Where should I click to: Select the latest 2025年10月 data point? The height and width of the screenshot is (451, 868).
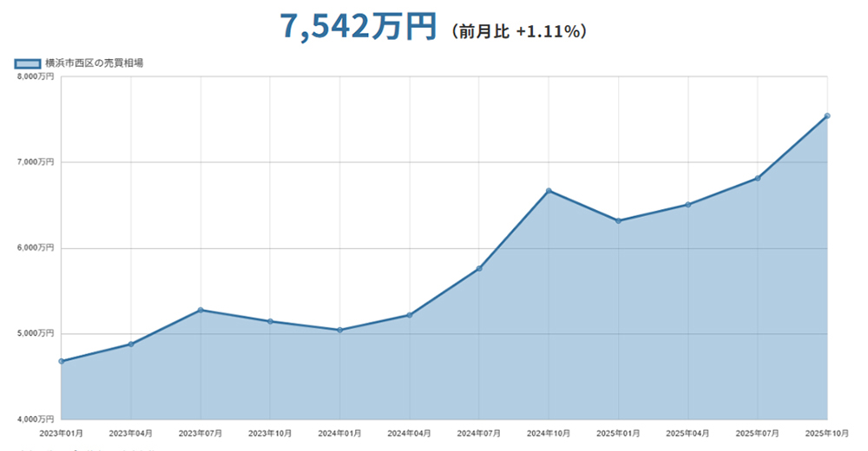coord(827,115)
